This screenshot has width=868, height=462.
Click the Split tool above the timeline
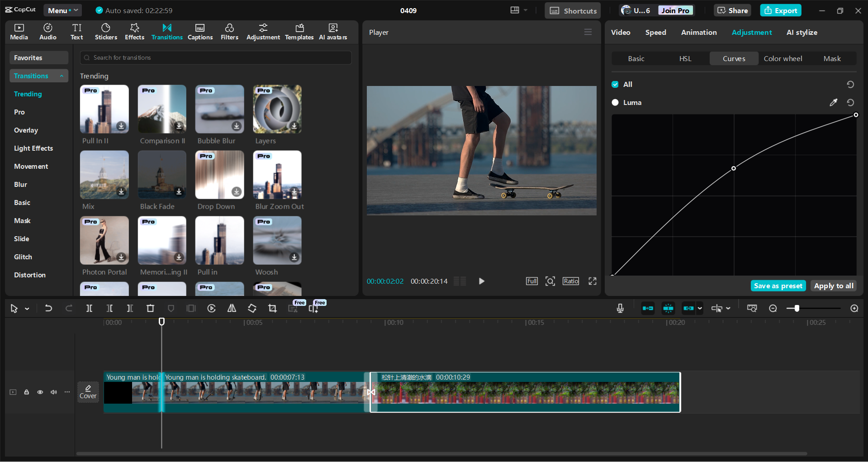pos(89,308)
